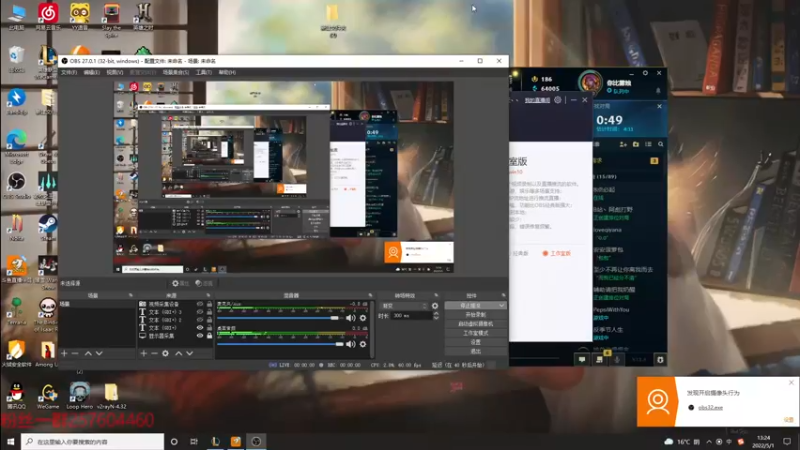Toggle lock on Text (GDI+) 3 source
Viewport: 800px width, 450px height.
pos(209,312)
